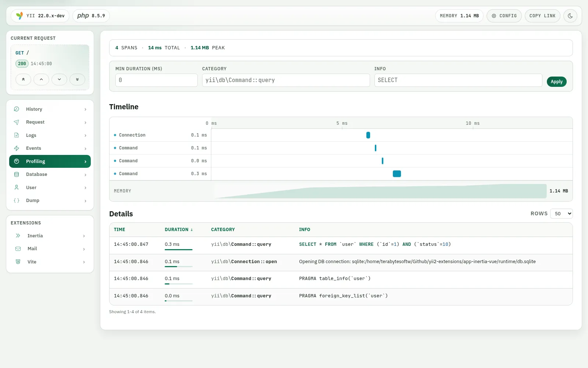
Task: Click the Copy Link button
Action: click(542, 16)
